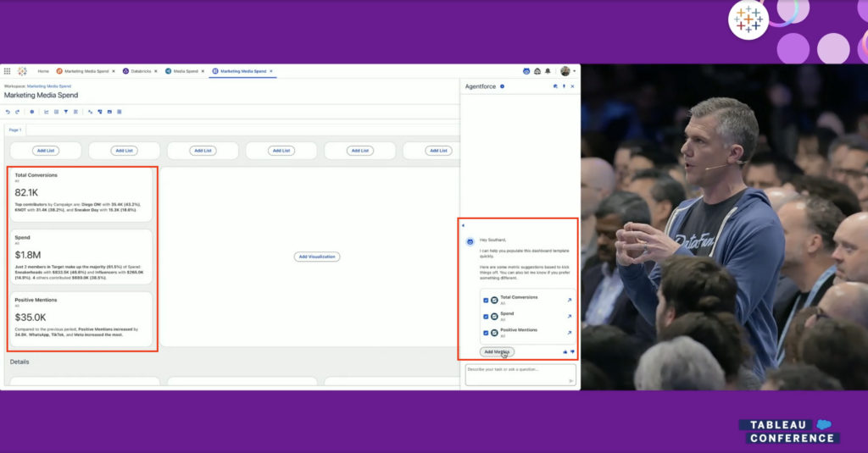
Task: Click the Add Visualization button
Action: coord(317,257)
